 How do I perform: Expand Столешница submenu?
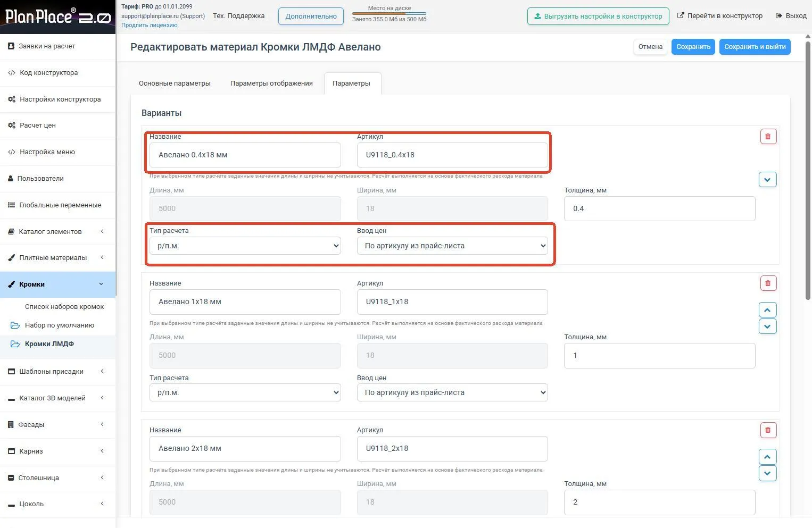click(57, 478)
